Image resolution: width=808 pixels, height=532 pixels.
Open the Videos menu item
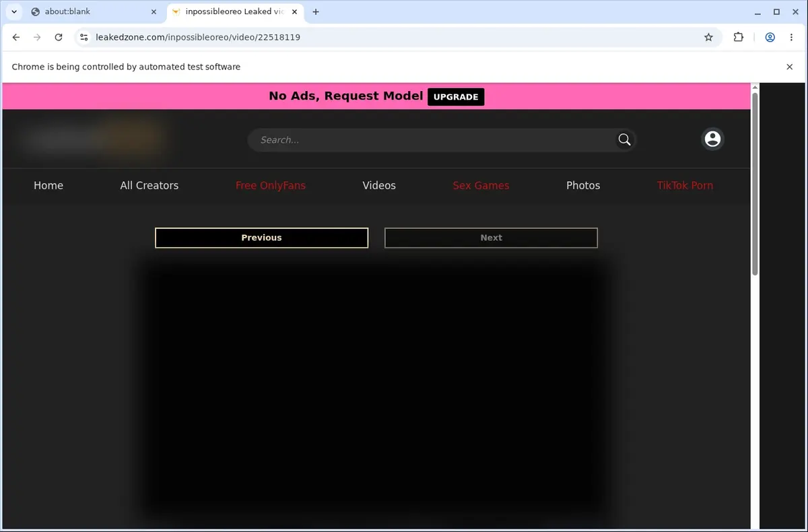point(379,186)
